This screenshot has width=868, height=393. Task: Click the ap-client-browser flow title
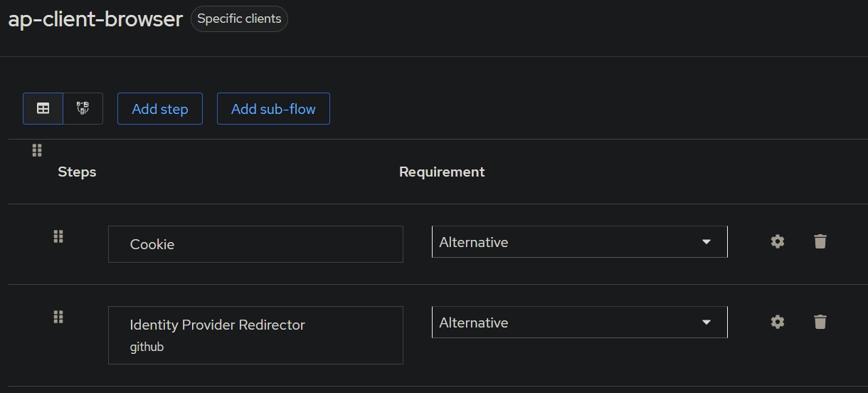click(95, 19)
